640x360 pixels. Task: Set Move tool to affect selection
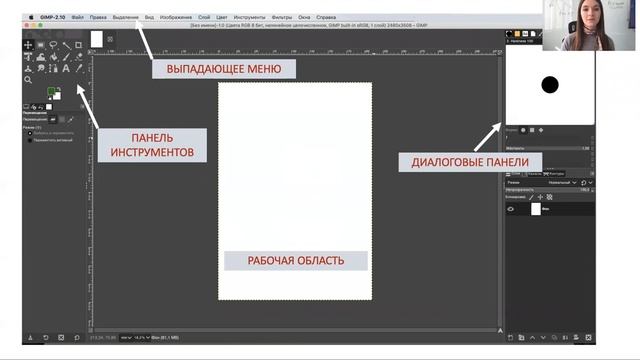click(x=62, y=120)
